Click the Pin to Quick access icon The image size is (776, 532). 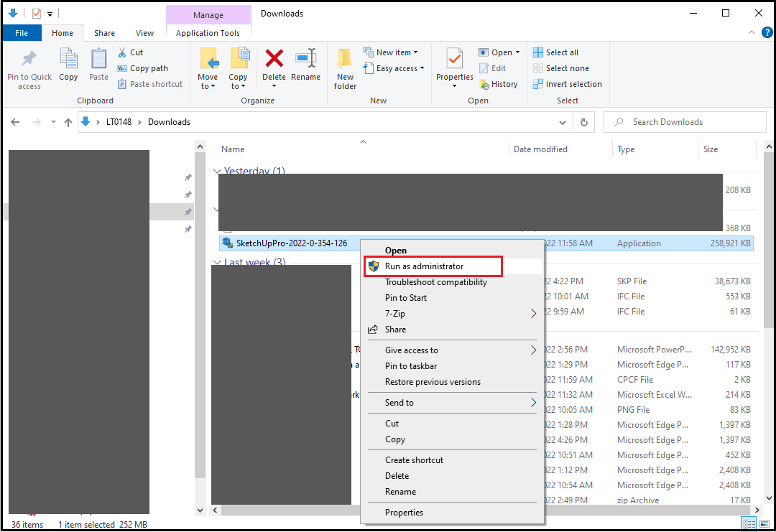point(29,60)
